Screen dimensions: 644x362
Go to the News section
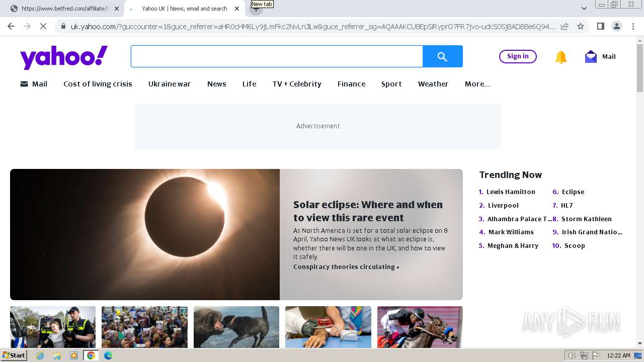pos(217,84)
